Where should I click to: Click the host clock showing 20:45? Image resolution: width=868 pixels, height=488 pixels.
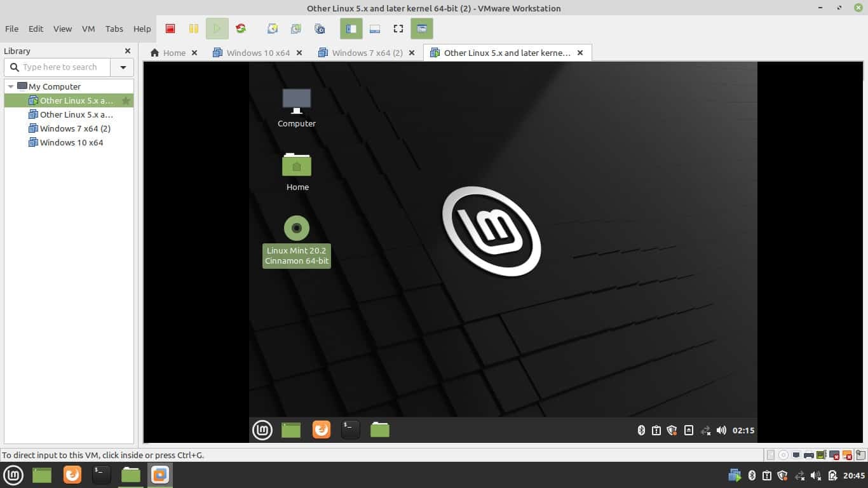point(854,475)
